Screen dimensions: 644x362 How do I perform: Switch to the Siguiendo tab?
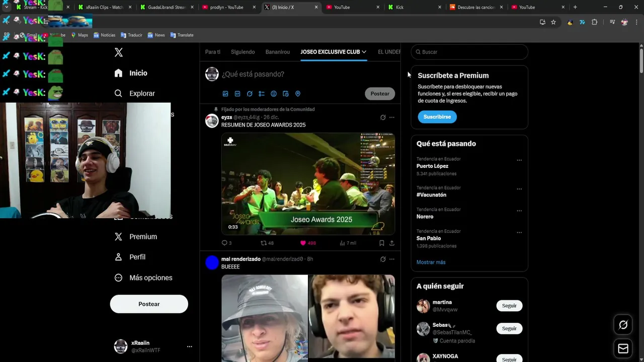tap(243, 52)
